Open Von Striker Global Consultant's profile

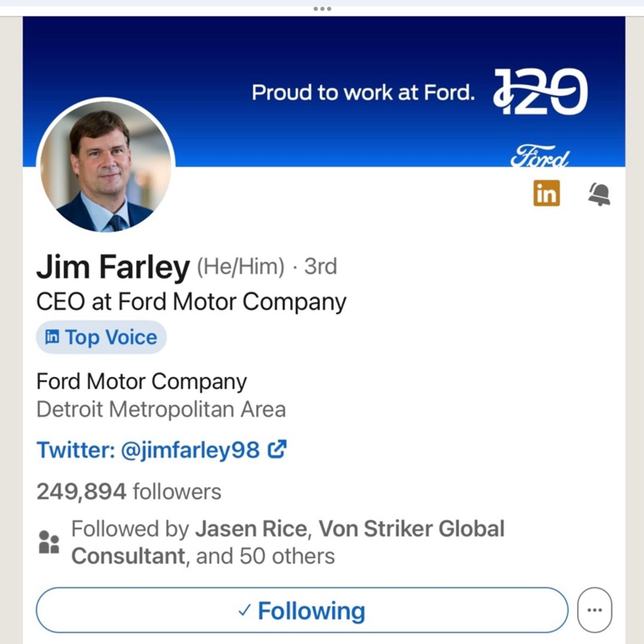(411, 529)
